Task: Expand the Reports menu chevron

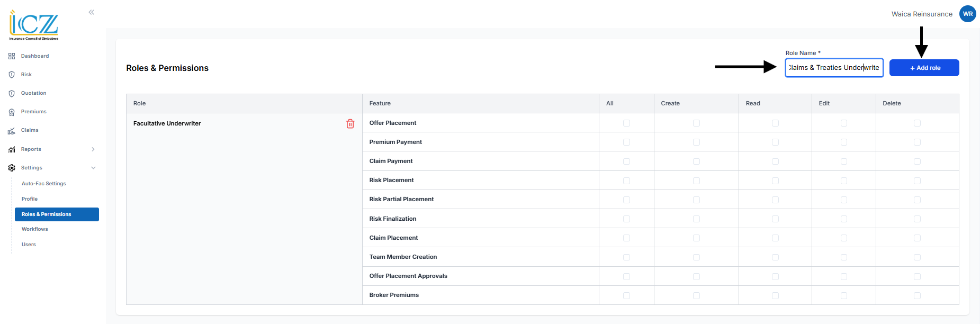Action: [93, 149]
